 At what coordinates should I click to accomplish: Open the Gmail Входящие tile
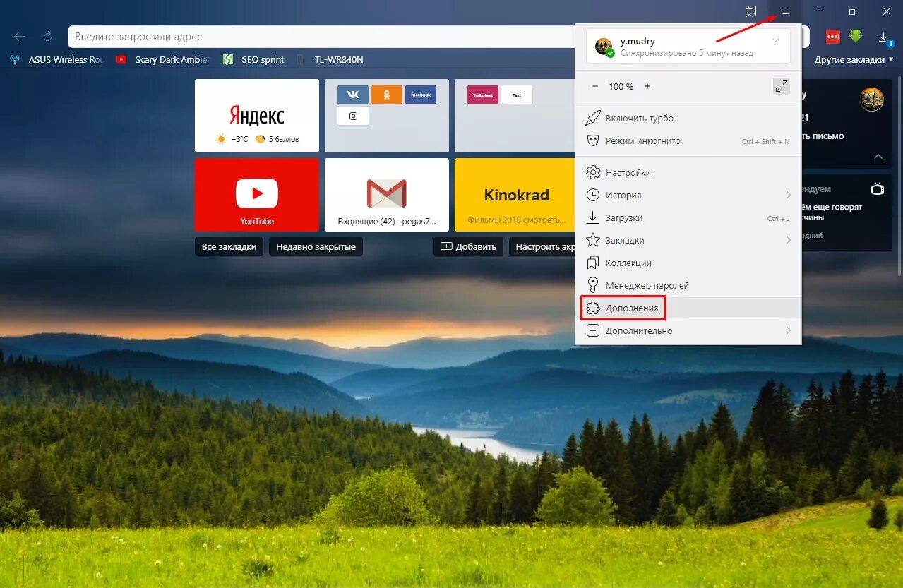387,195
